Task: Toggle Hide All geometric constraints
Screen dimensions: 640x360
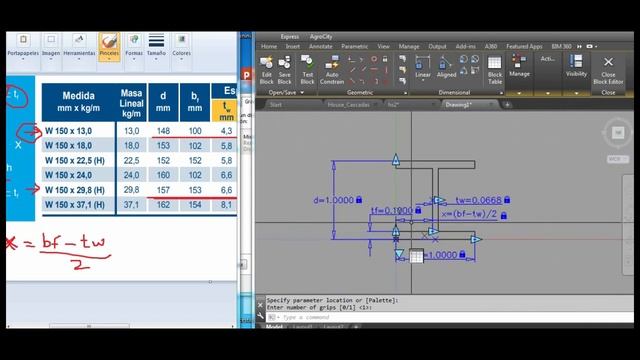Action: coord(402,81)
